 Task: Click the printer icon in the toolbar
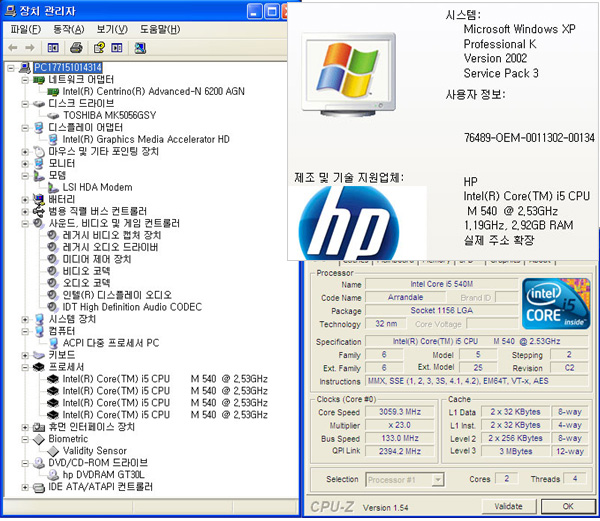[x=76, y=48]
